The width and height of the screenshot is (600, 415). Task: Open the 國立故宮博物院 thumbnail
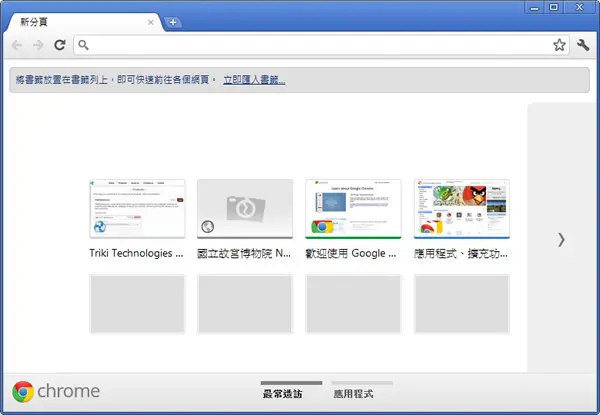(x=245, y=209)
